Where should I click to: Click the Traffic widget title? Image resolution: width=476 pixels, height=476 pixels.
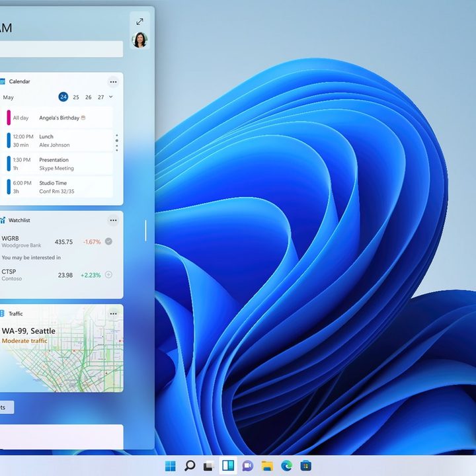coord(15,313)
